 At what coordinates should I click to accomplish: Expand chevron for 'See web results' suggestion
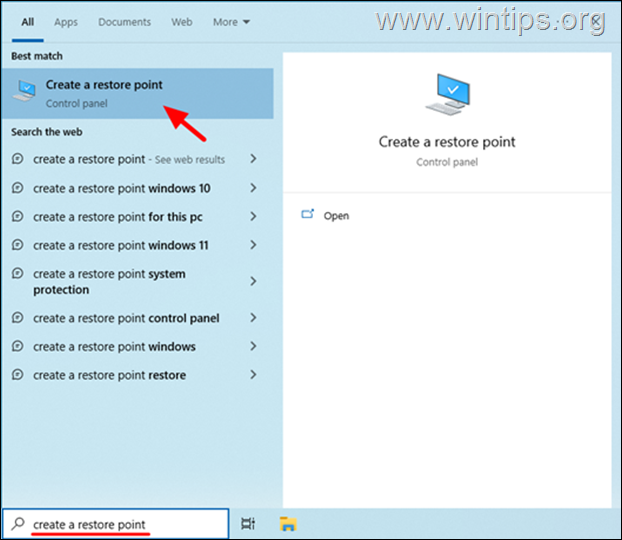[253, 159]
